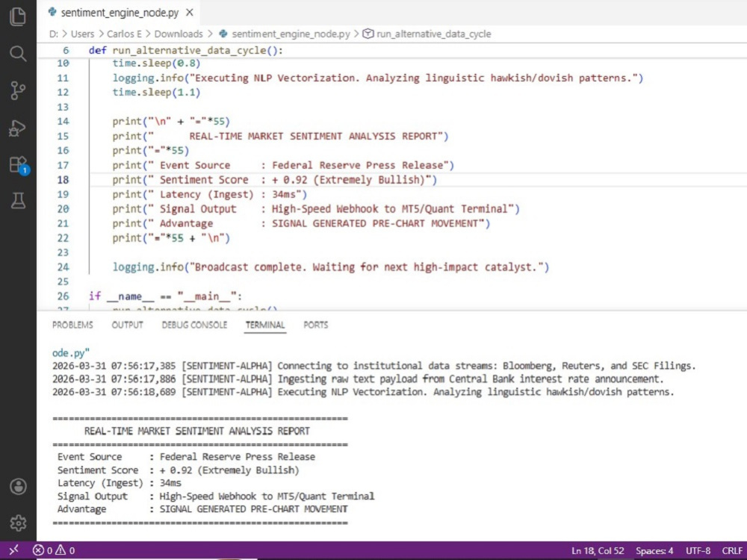The image size is (747, 560).
Task: Click terminal output 'Latency (Ingest) : 34ms'
Action: 119,483
